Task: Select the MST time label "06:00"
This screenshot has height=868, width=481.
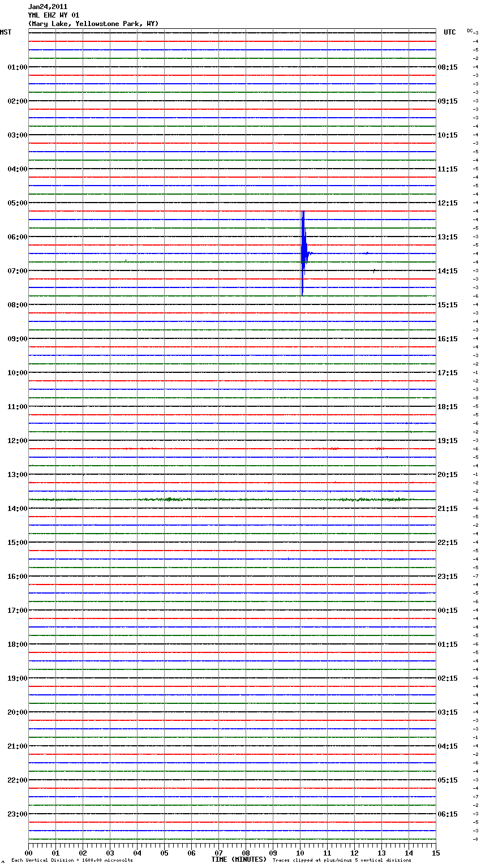Action: point(18,237)
